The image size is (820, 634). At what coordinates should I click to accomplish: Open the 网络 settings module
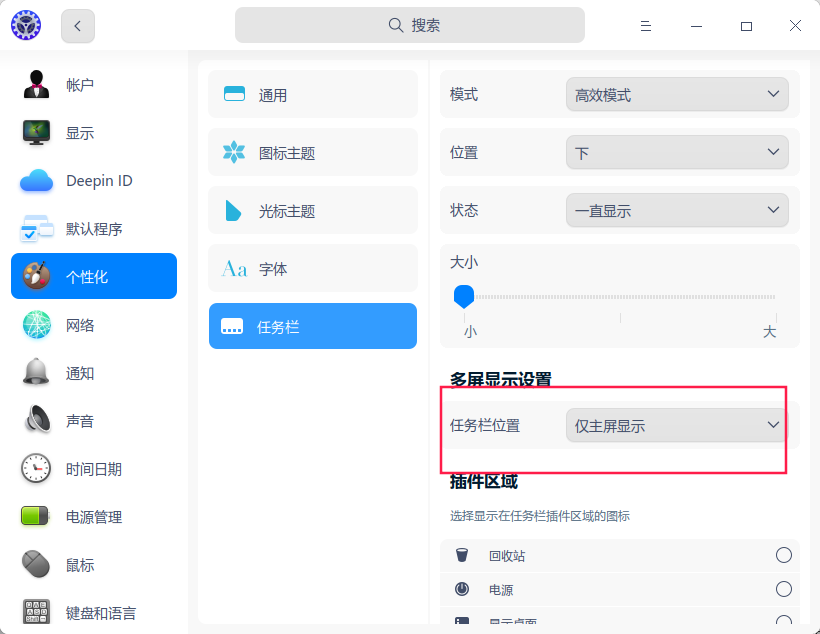(94, 325)
